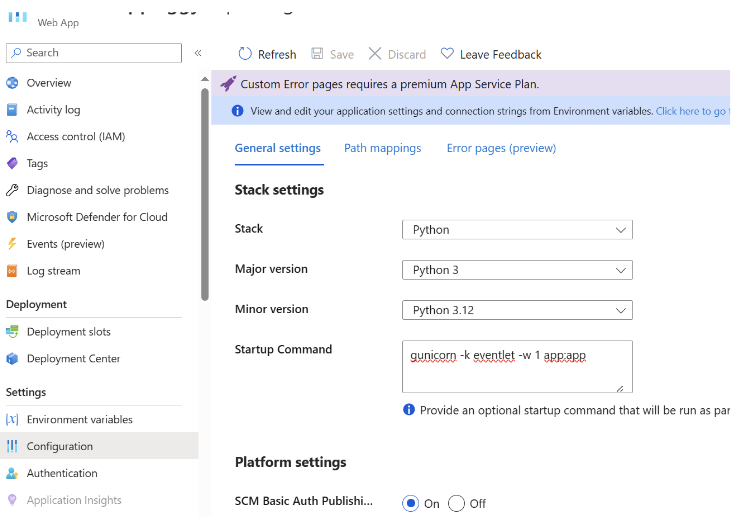This screenshot has width=755, height=517.
Task: Click the Stack settings heading
Action: click(279, 190)
